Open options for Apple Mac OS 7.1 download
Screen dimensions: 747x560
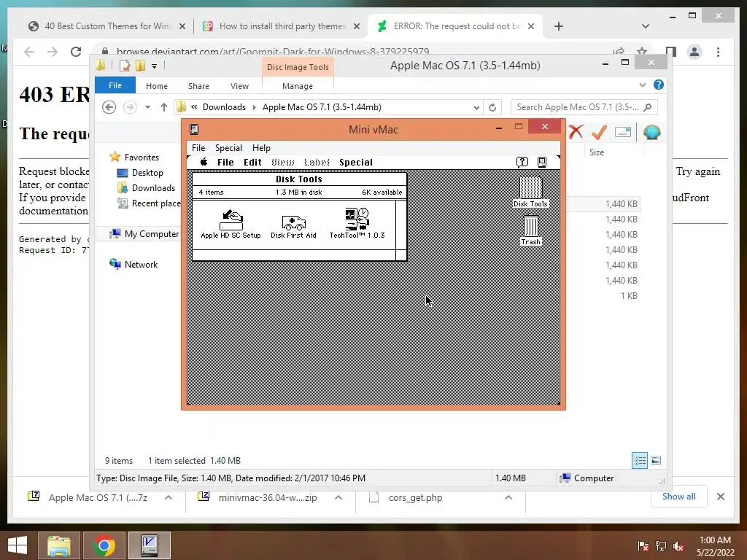point(169,497)
